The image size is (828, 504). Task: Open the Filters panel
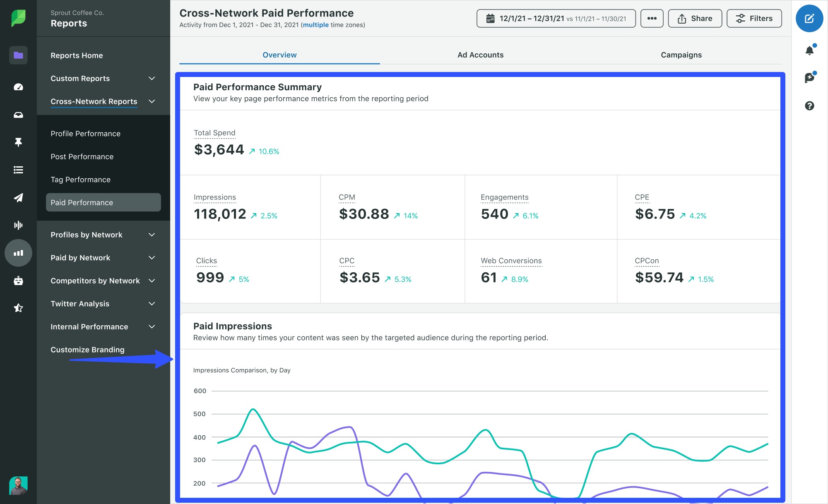click(754, 18)
